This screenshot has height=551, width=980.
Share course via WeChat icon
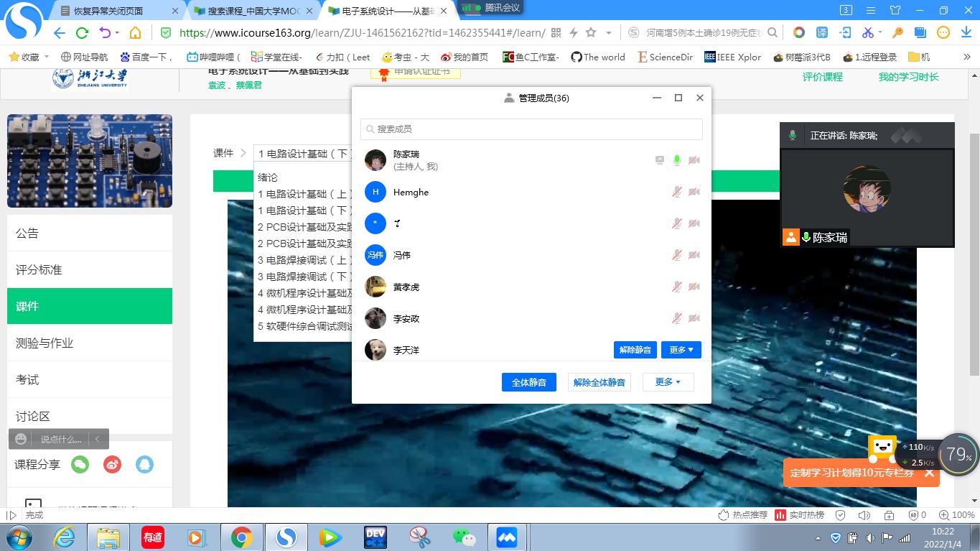coord(80,465)
